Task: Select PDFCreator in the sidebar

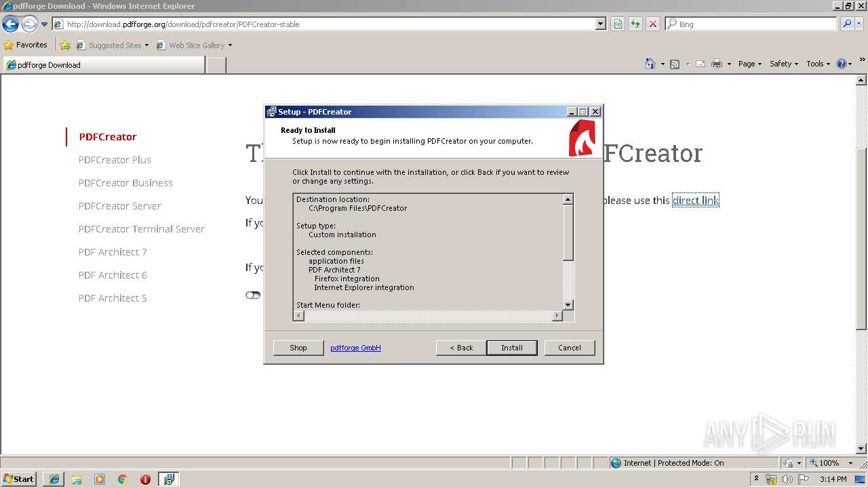Action: tap(108, 137)
